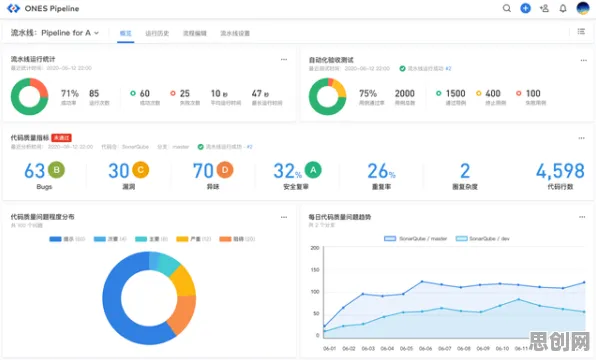Viewport: 596px width, 360px height.
Task: Click the 代码质量问题程度分布 card title
Action: [x=42, y=217]
